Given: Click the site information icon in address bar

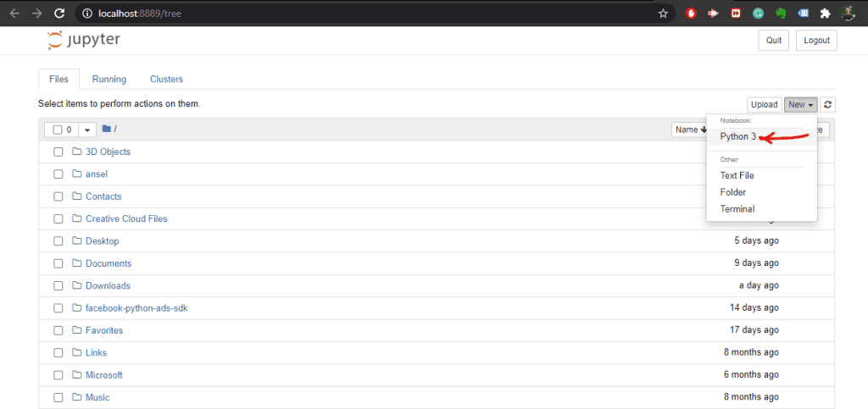Looking at the screenshot, I should click(x=86, y=14).
